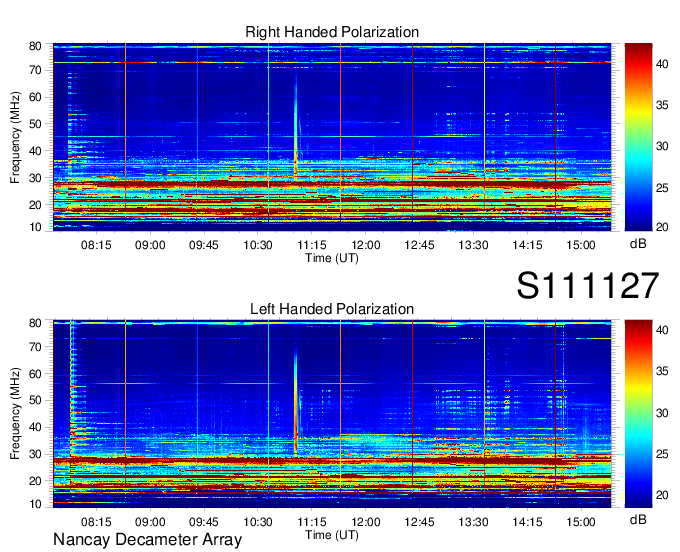
Task: Pick 15:00 tick on Left Handed time axis
Action: (x=581, y=522)
